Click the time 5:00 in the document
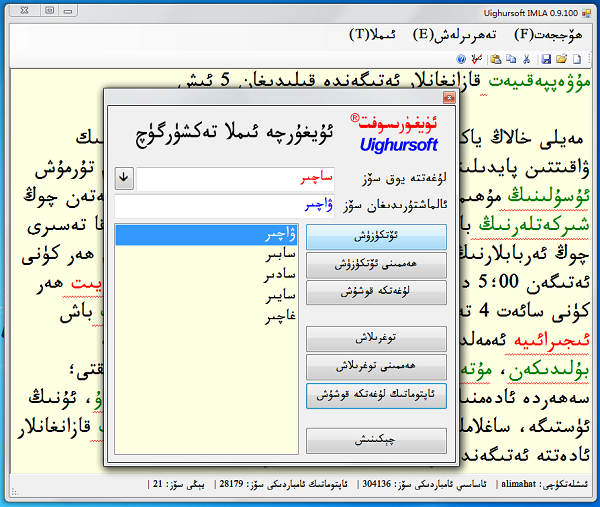Viewport: 600px width, 507px height. 498,282
